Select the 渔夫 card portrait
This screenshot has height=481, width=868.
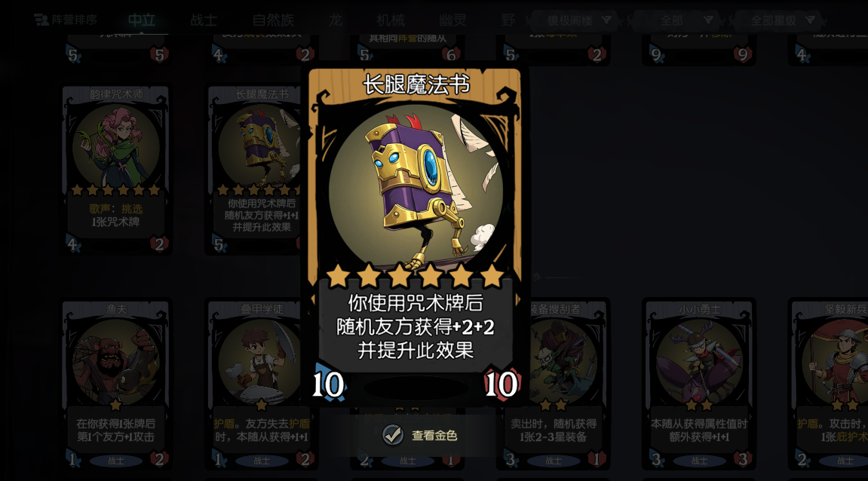(115, 362)
